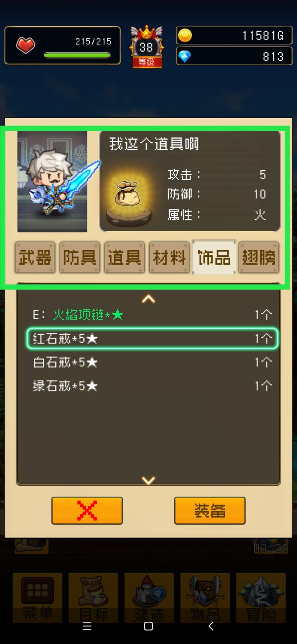Choose 白石戒+5 ring in list

152,362
